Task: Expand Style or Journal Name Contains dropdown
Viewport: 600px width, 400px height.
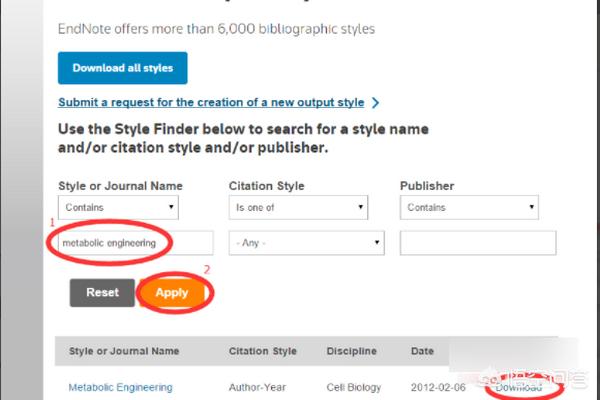Action: point(118,207)
